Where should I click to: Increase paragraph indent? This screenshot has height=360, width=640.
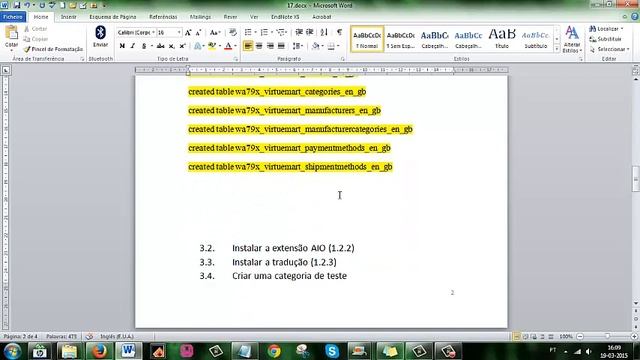[x=310, y=32]
